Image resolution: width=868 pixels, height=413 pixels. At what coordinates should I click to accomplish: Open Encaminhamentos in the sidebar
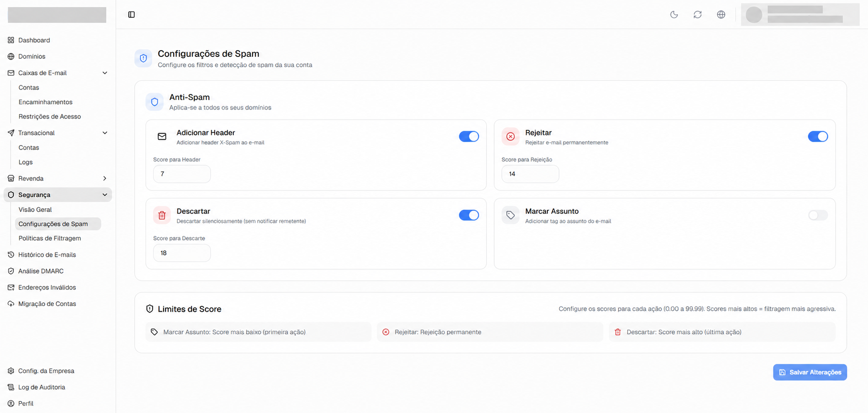coord(45,102)
